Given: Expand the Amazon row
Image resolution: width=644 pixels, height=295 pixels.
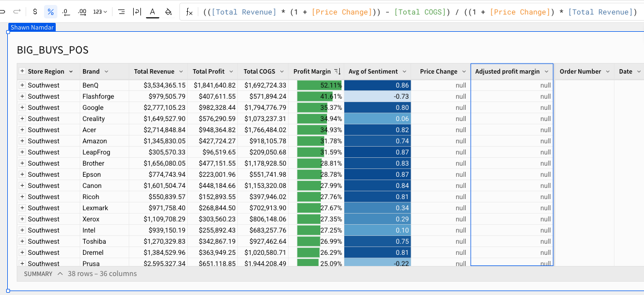Looking at the screenshot, I should click(x=22, y=141).
